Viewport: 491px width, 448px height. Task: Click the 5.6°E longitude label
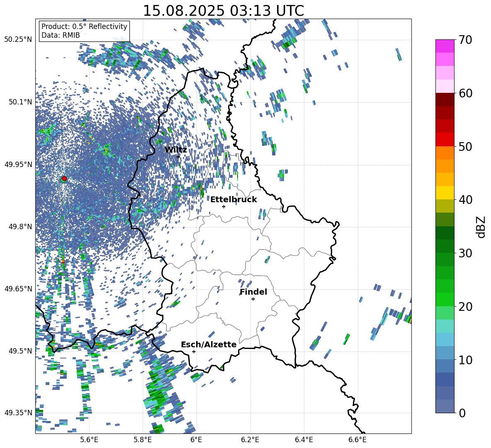click(x=89, y=440)
